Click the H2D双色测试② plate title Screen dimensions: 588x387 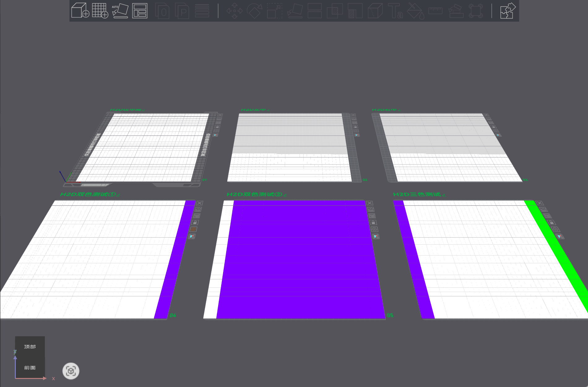tap(254, 194)
